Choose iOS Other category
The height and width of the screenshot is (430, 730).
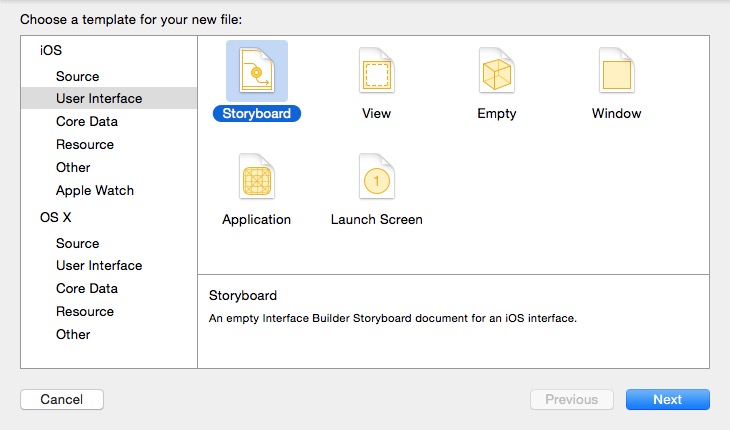pyautogui.click(x=73, y=167)
